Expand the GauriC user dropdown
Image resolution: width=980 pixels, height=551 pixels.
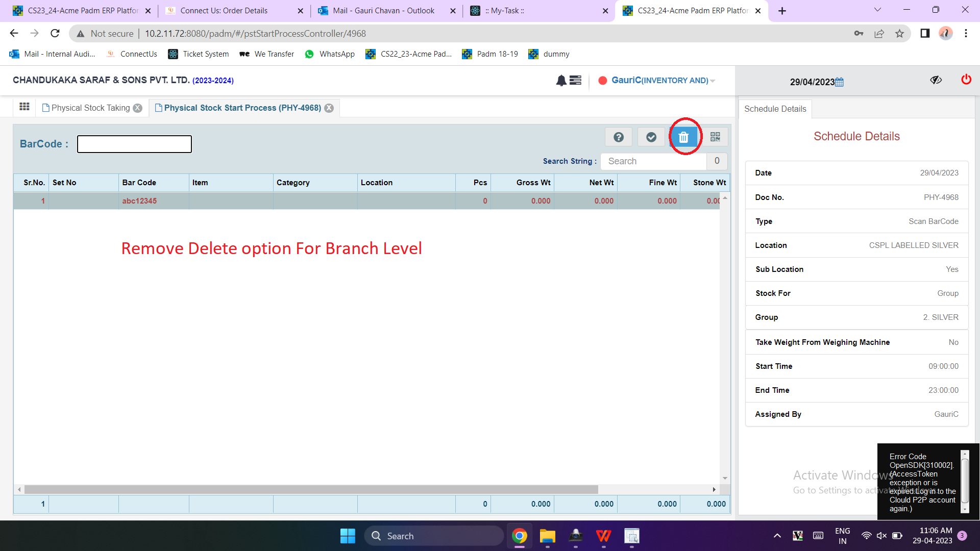(713, 81)
